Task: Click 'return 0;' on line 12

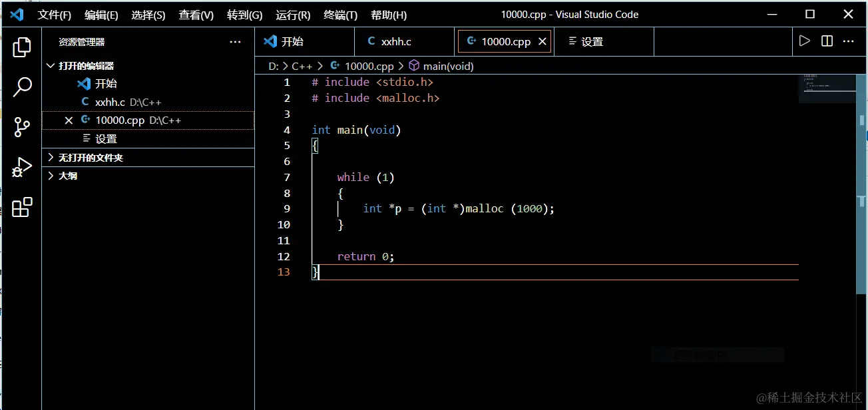Action: [x=365, y=256]
